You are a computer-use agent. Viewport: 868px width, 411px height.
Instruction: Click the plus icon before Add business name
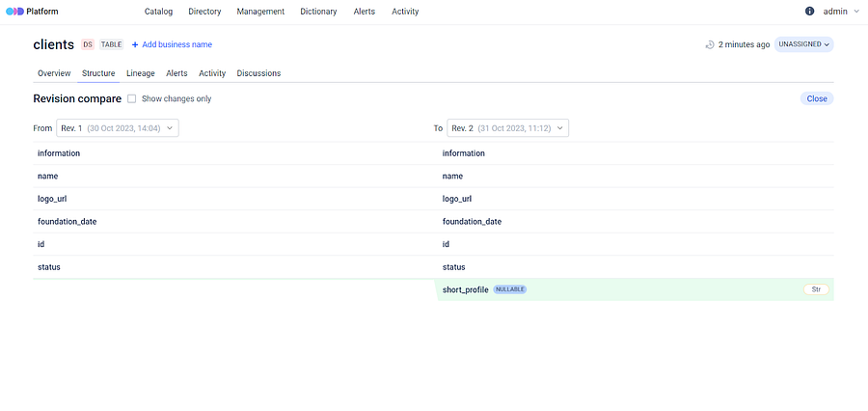[135, 45]
